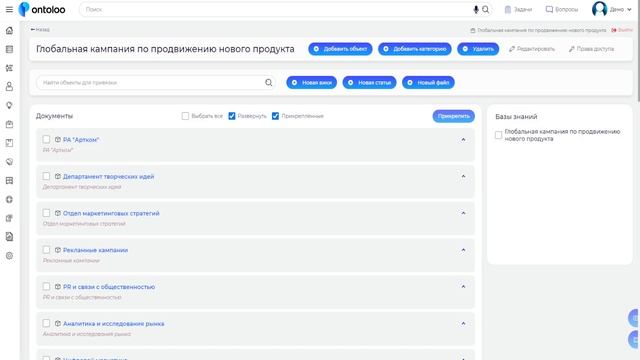Open the lightbulb icon in the sidebar
This screenshot has height=360, width=640.
[x=9, y=105]
